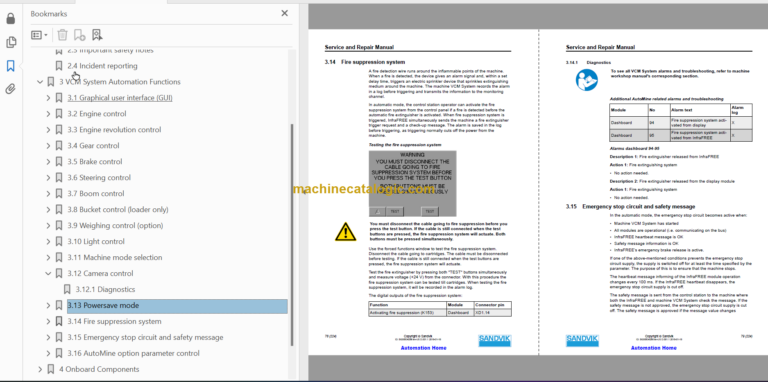Jump to 3.11 Machine mode selection
This screenshot has height=382, width=768.
[115, 258]
